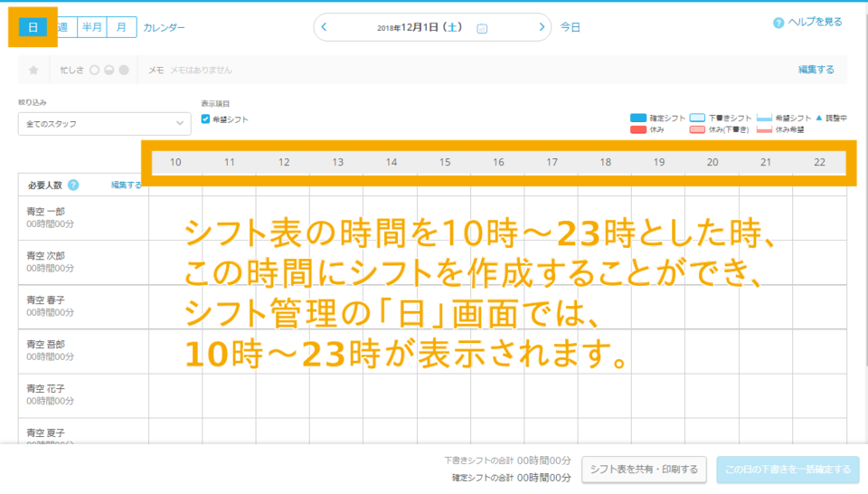Select staff row 青空 夏子
868x494 pixels.
click(83, 431)
